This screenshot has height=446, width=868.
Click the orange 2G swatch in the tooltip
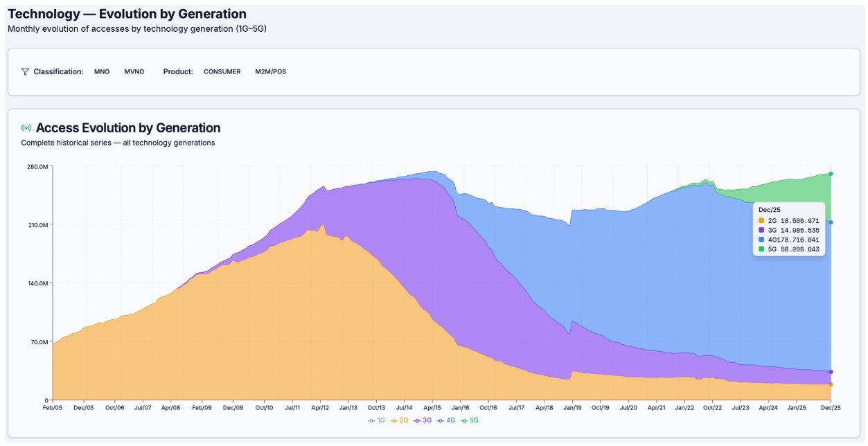pos(761,220)
